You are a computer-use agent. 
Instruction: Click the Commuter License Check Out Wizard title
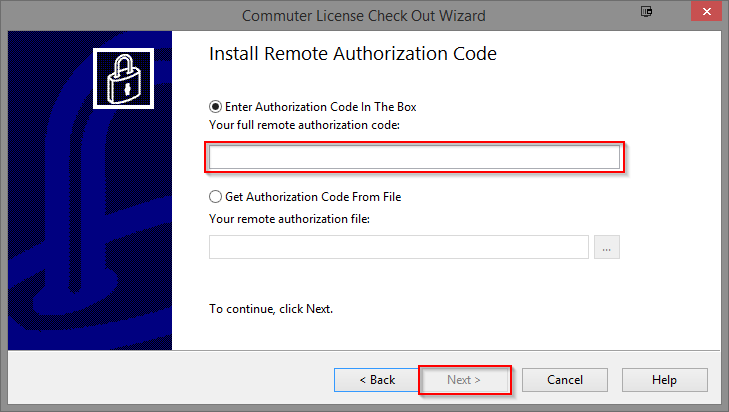[x=364, y=16]
